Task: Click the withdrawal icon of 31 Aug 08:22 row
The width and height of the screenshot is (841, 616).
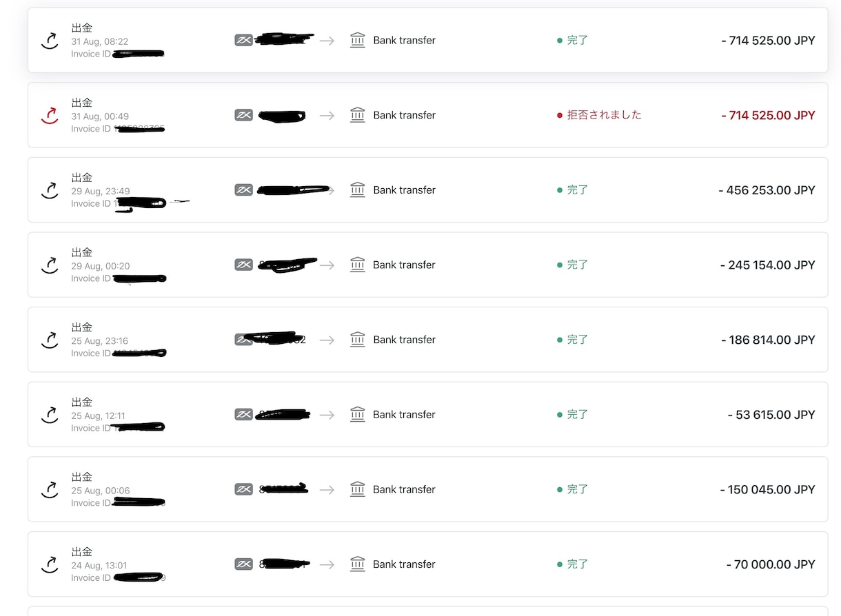Action: coord(49,40)
